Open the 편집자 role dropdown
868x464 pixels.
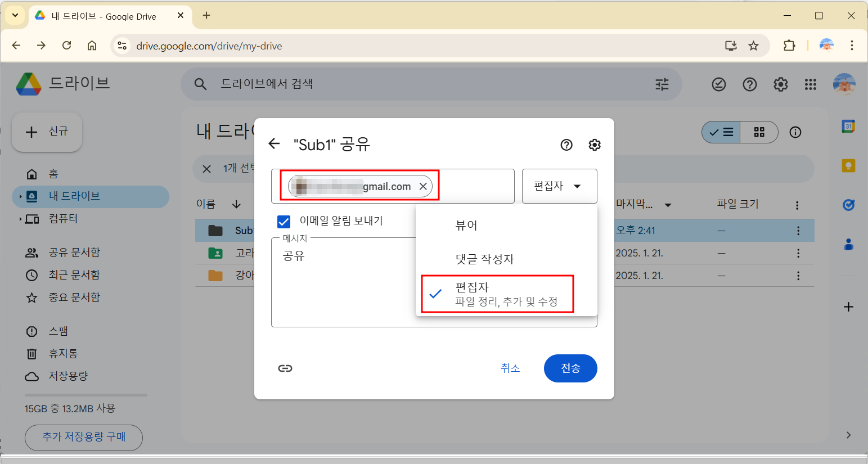pos(559,186)
